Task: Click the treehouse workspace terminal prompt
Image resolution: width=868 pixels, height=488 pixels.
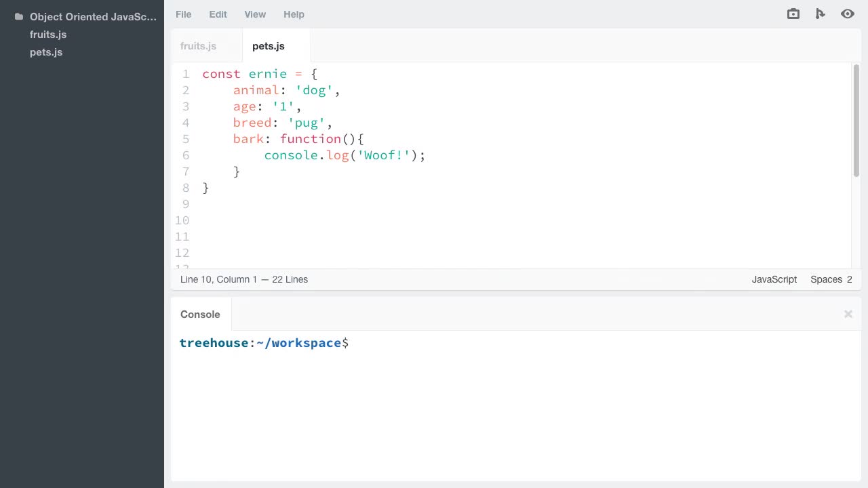Action: (264, 343)
